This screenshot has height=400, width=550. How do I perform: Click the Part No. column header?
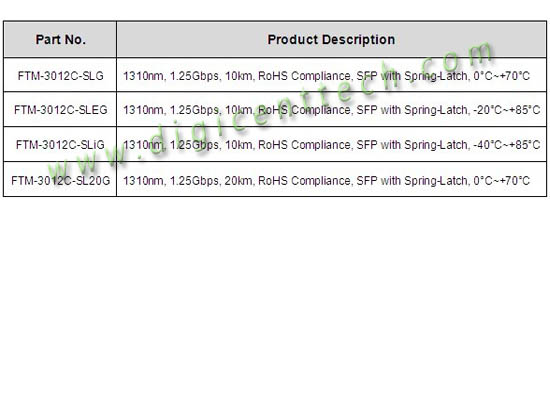coord(61,39)
